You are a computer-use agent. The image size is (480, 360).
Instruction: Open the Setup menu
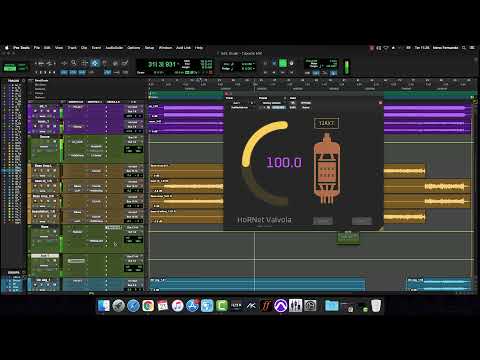[x=149, y=48]
